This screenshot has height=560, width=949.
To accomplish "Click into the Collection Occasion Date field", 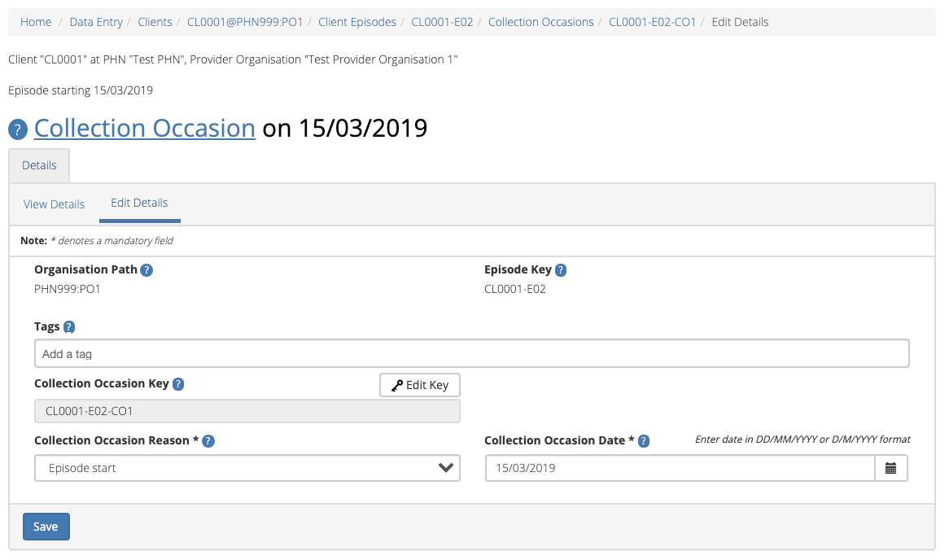I will click(x=680, y=468).
